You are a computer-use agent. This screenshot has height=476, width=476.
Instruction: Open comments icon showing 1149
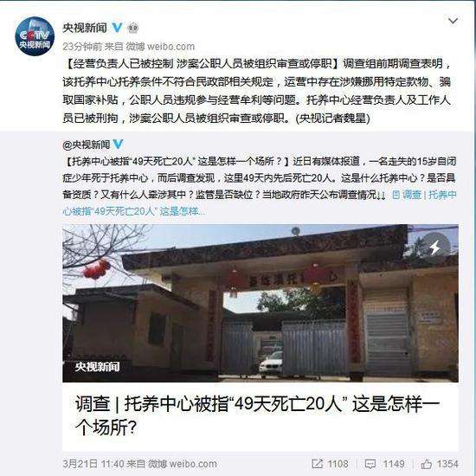point(384,464)
